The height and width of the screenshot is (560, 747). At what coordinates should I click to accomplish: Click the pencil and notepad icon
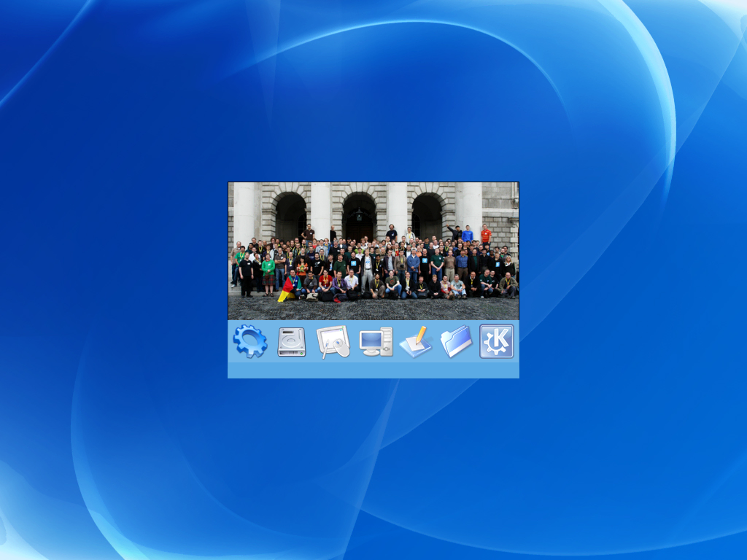[416, 341]
